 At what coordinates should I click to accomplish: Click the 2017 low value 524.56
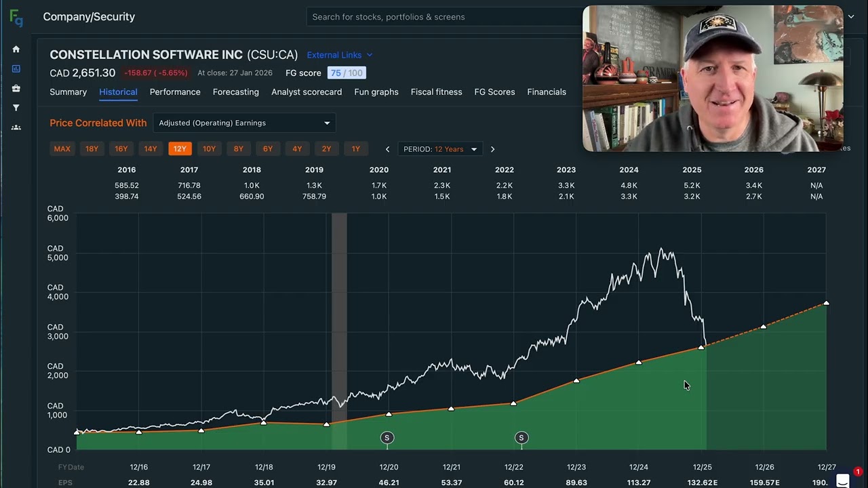point(189,197)
